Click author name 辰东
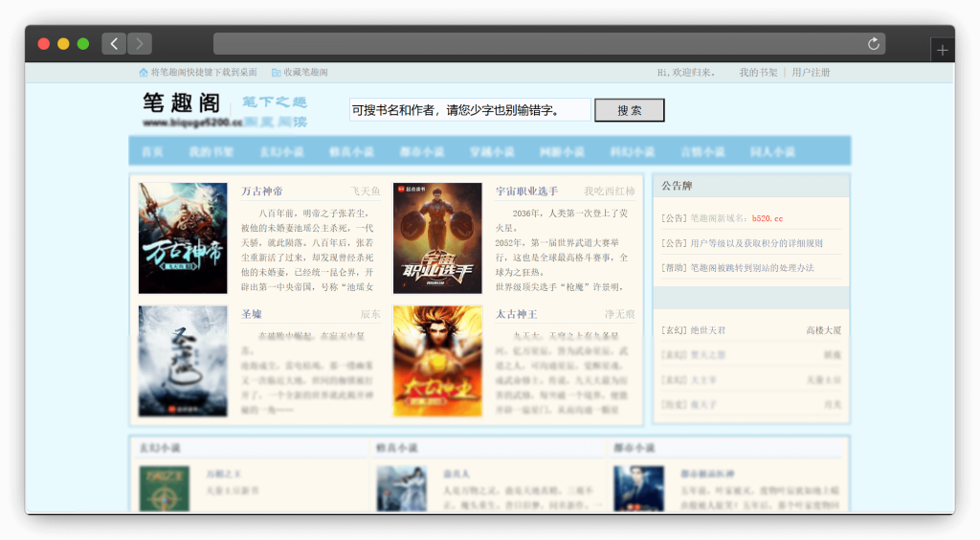 point(370,314)
